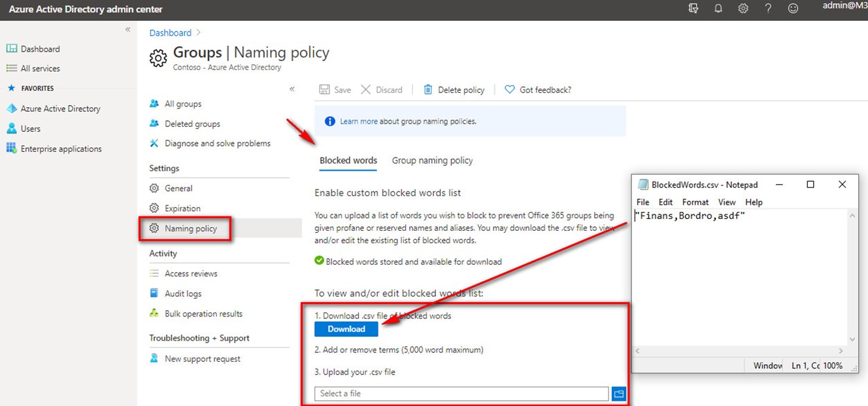
Task: Open Bulk operation results
Action: click(203, 314)
